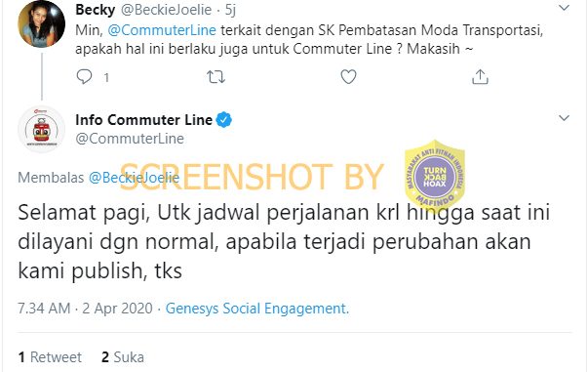The width and height of the screenshot is (588, 372).
Task: Click the blue verified badge next to Info Commuter Line
Action: coord(224,120)
